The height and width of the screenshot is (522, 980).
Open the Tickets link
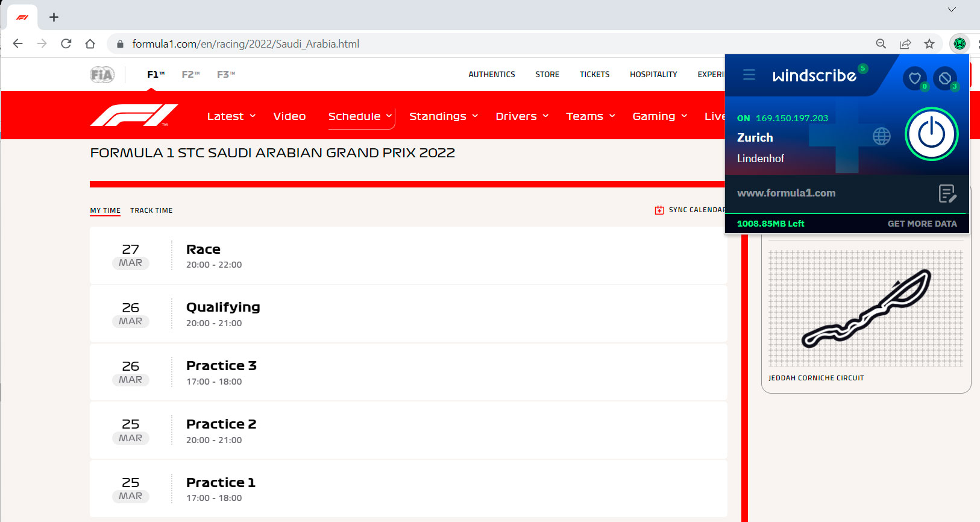594,75
